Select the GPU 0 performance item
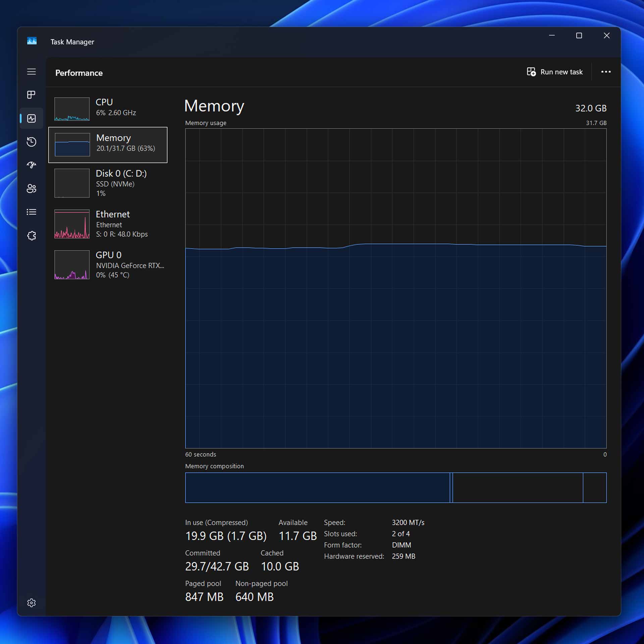 (108, 264)
